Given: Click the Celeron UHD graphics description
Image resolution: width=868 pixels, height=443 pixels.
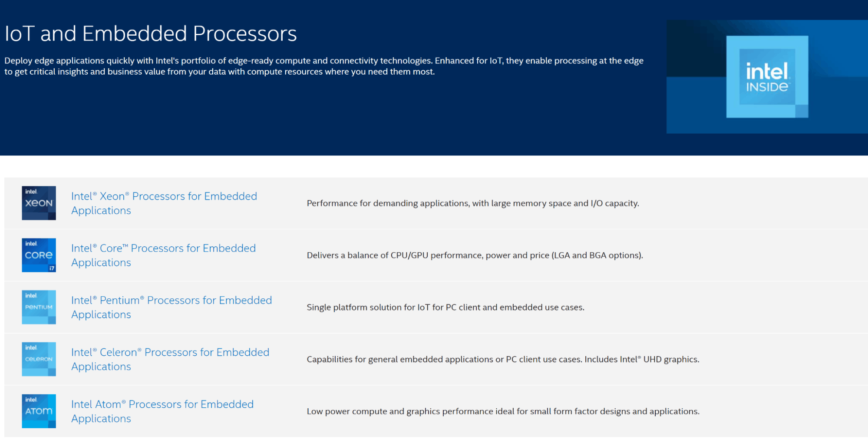Looking at the screenshot, I should tap(503, 360).
